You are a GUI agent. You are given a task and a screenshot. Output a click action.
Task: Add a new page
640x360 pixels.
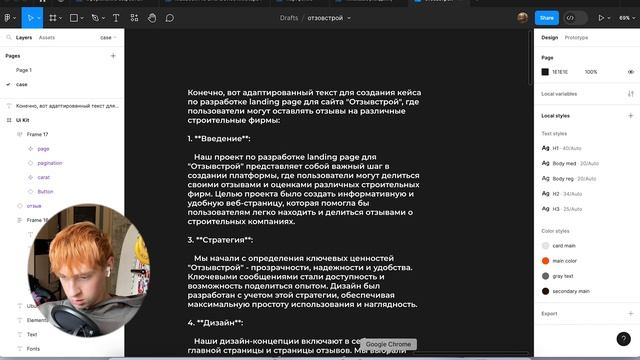click(113, 56)
